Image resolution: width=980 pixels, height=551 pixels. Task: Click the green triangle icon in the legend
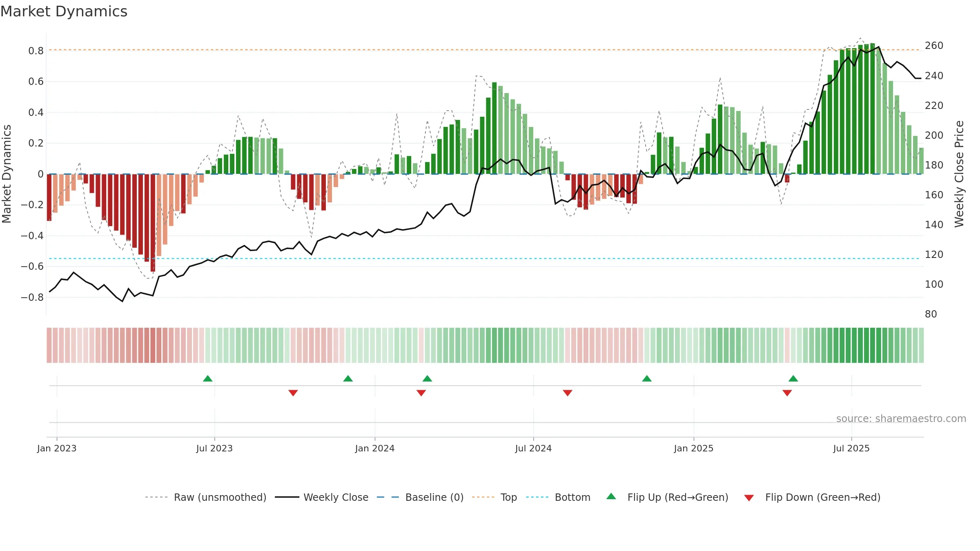click(611, 496)
